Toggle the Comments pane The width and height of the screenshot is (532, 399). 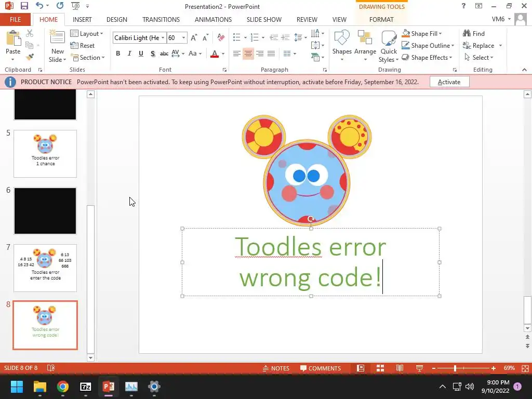point(320,368)
